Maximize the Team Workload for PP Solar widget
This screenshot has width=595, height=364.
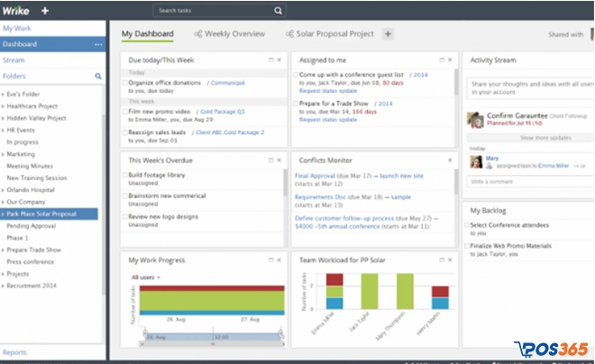(441, 259)
